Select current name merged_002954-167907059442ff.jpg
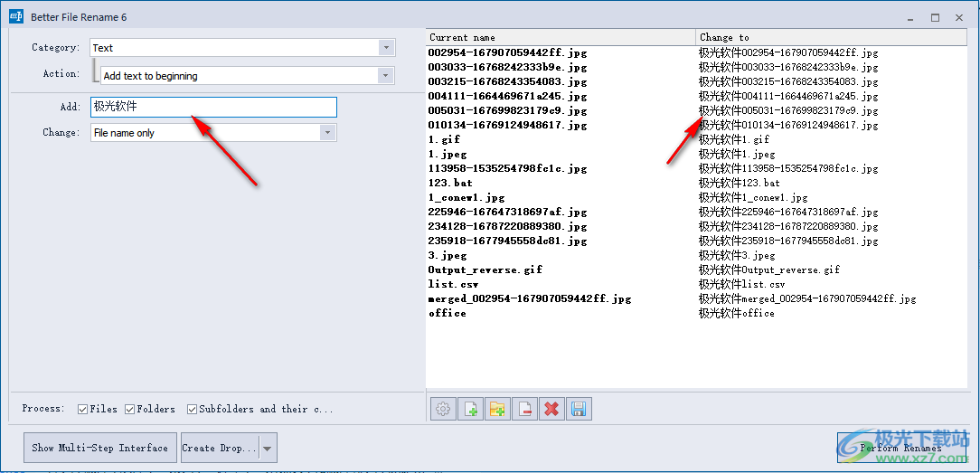Screen dimensions: 980x473 530,298
